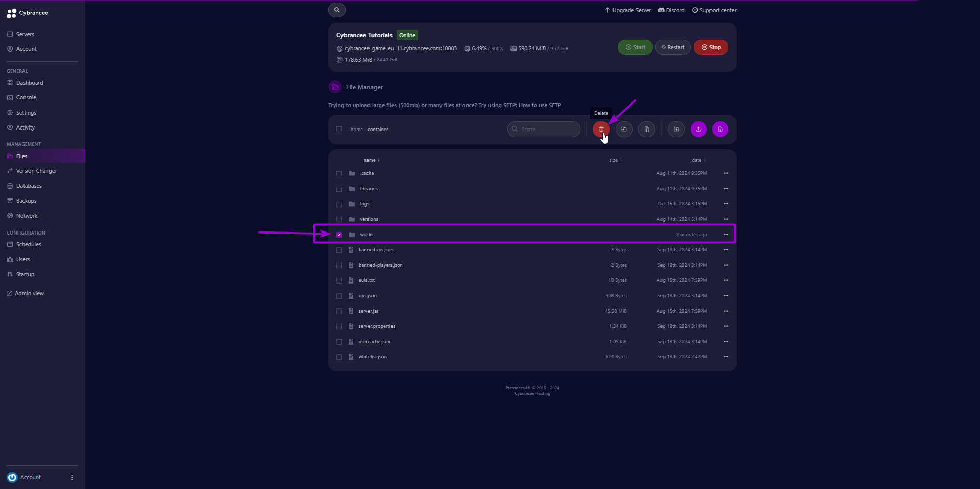Open the ellipsis menu for logs folder
The height and width of the screenshot is (489, 980).
click(x=726, y=203)
